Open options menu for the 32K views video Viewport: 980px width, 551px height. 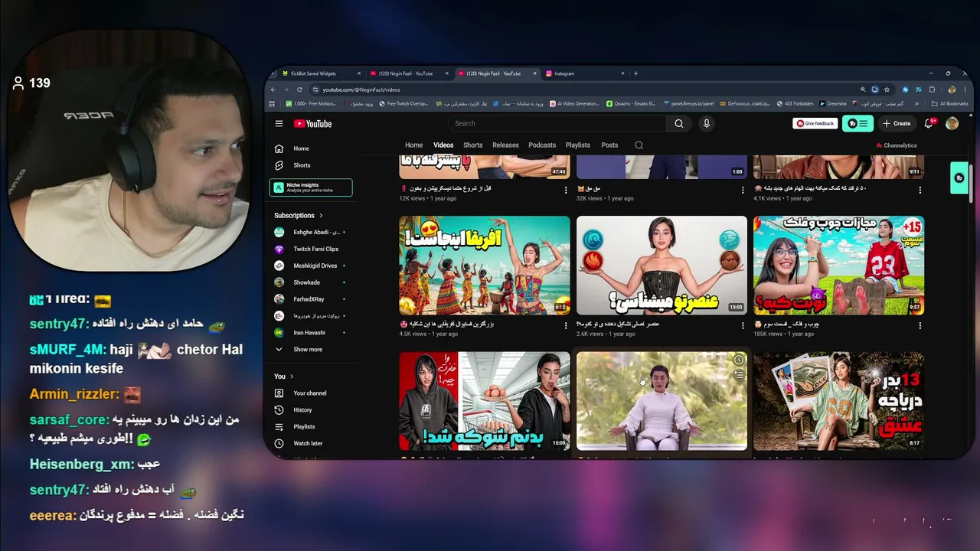pyautogui.click(x=743, y=190)
